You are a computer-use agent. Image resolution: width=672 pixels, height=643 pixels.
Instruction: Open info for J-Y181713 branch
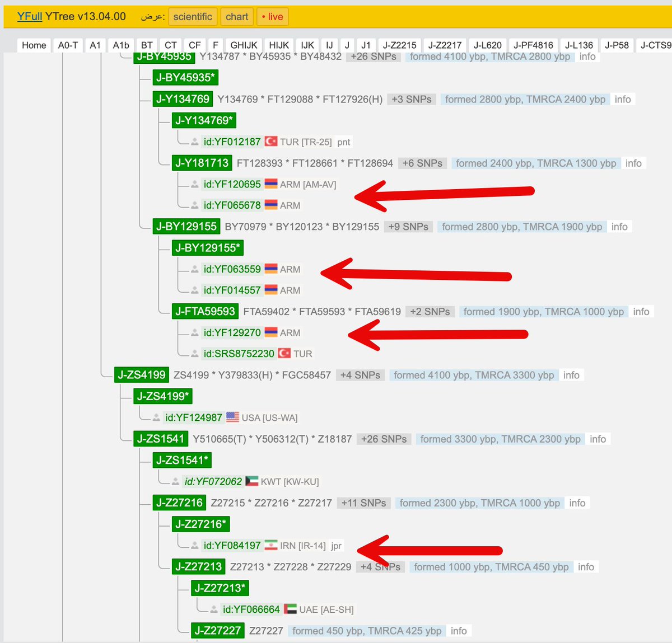tap(633, 163)
